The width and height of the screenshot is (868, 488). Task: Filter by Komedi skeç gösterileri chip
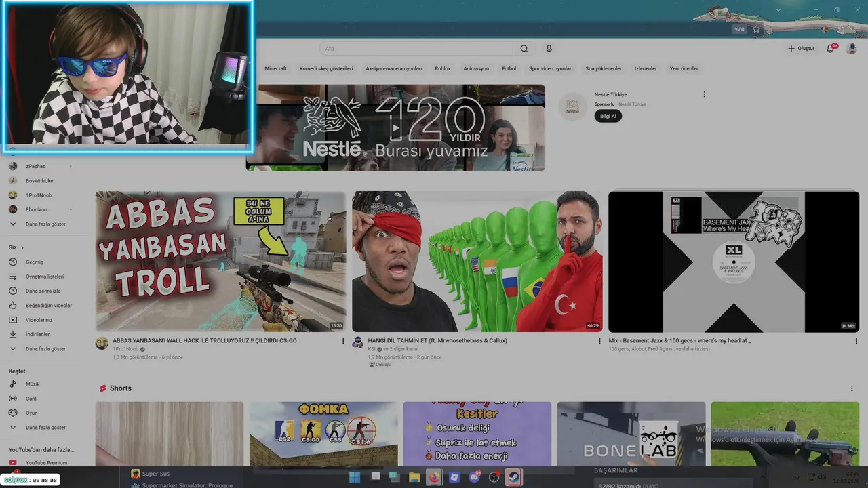pyautogui.click(x=326, y=68)
